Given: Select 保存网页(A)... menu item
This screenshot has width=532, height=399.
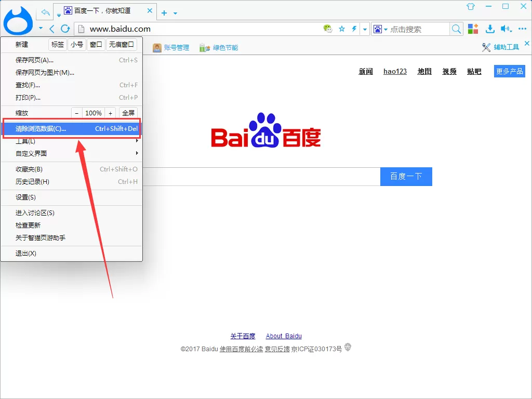Looking at the screenshot, I should click(x=72, y=60).
